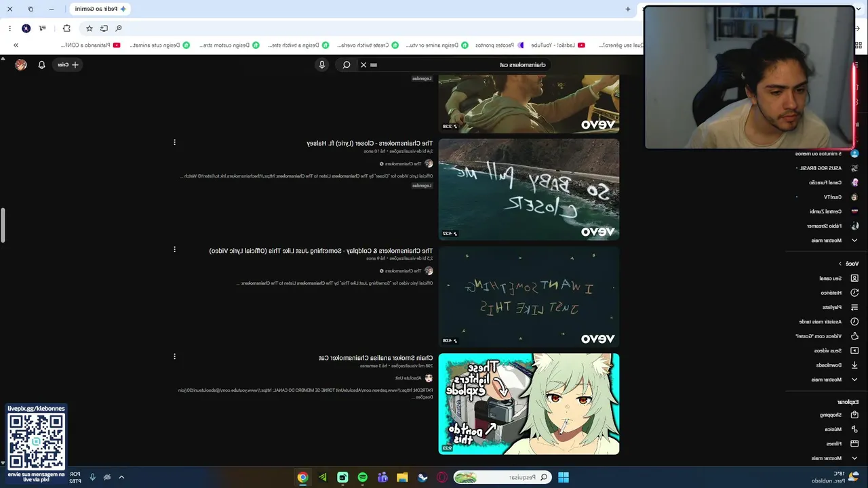Viewport: 868px width, 488px height.
Task: Open options menu for 'Chain Smoker analisa Chainsmoker Cat'
Action: coord(174,357)
